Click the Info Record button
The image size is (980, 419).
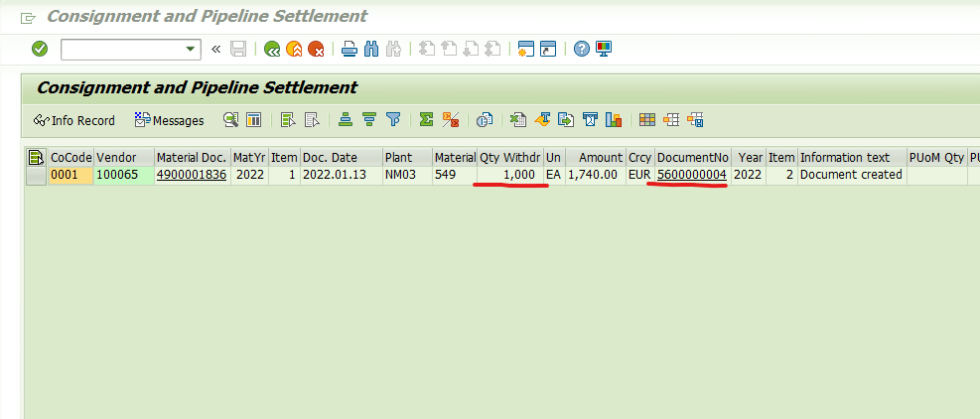pyautogui.click(x=74, y=121)
